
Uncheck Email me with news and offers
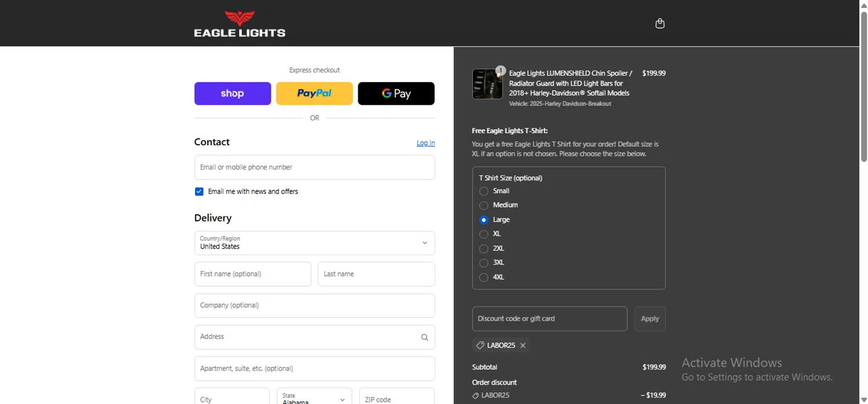click(x=199, y=192)
